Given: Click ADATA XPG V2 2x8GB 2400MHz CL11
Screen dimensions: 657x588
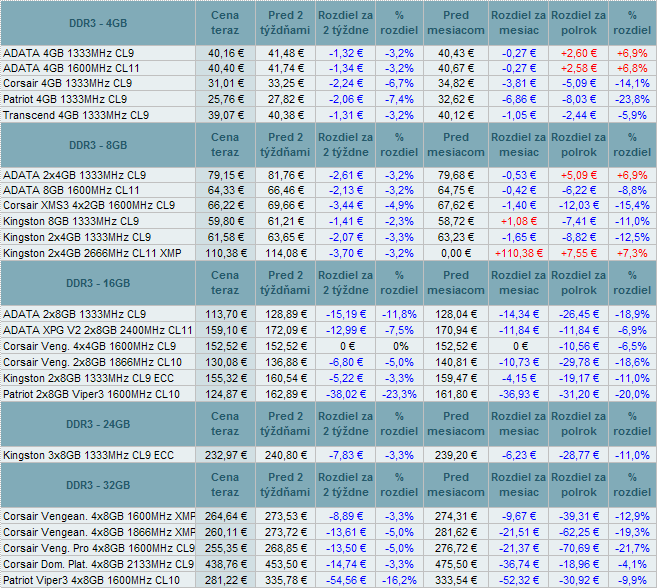Looking at the screenshot, I should [98, 330].
